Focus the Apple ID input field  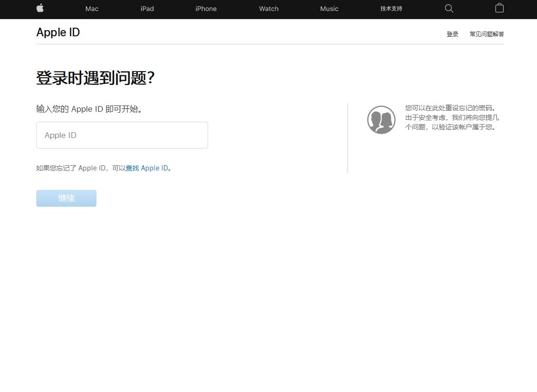click(122, 135)
